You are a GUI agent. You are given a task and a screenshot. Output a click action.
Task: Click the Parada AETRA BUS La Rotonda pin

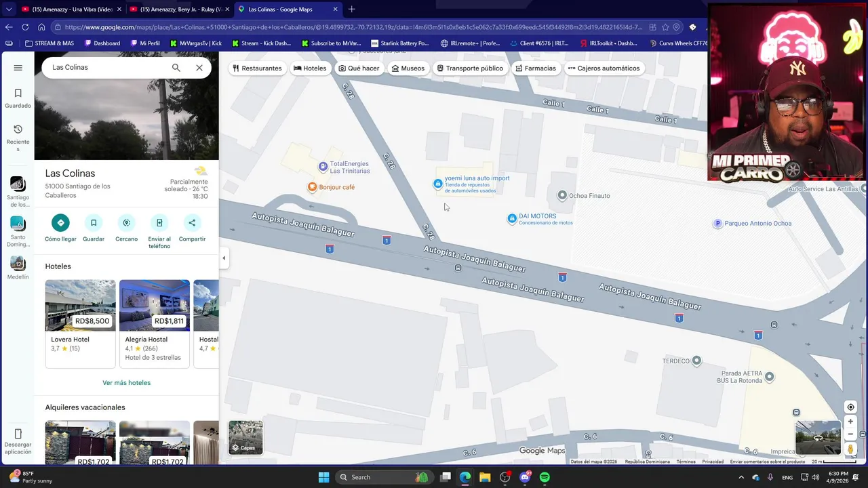[769, 376]
